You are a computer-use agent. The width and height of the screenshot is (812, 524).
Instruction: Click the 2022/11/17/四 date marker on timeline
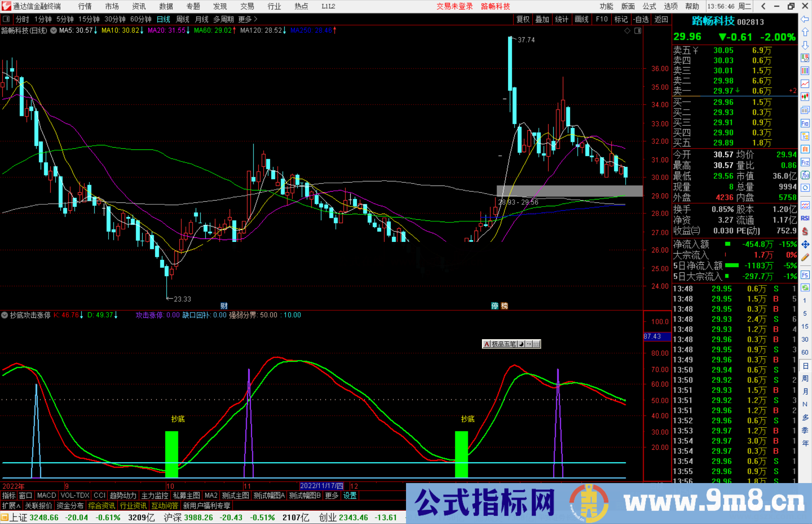[x=322, y=486]
